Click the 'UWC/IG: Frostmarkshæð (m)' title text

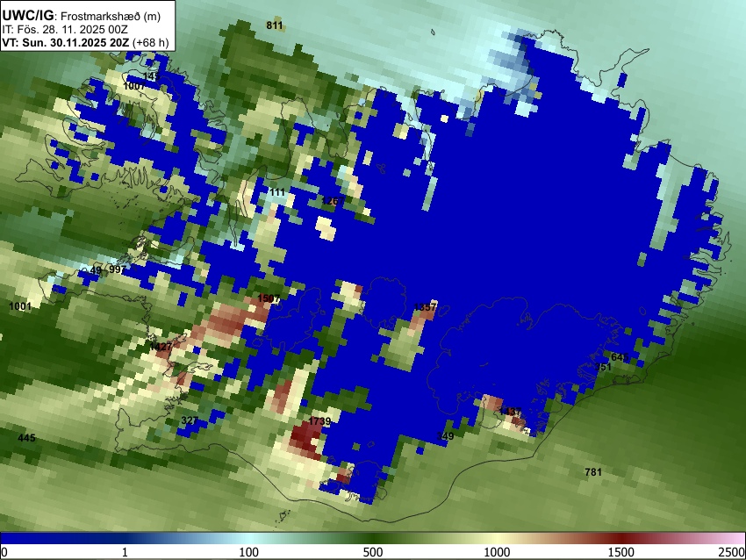click(x=82, y=16)
